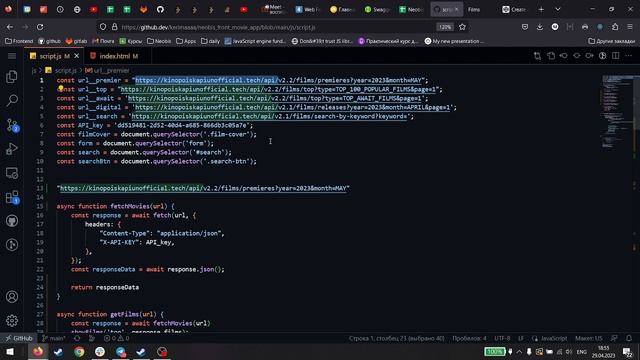Open the Run and Debug view
Image resolution: width=640 pixels, height=360 pixels.
12,149
